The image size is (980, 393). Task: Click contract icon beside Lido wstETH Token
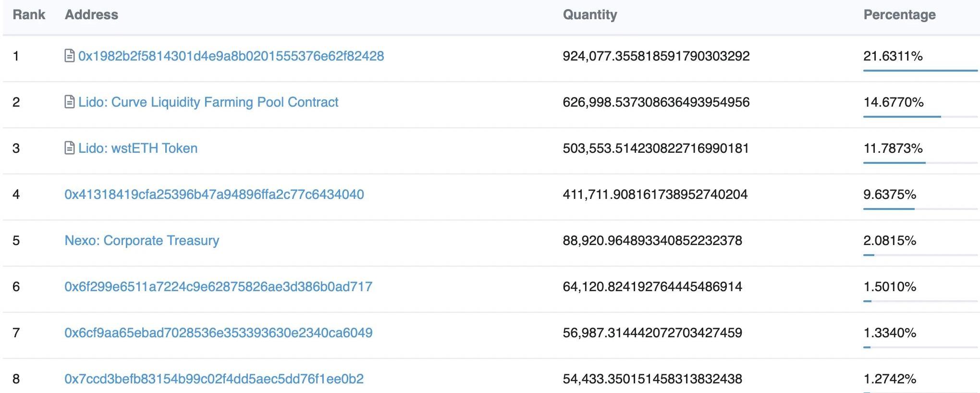click(70, 148)
